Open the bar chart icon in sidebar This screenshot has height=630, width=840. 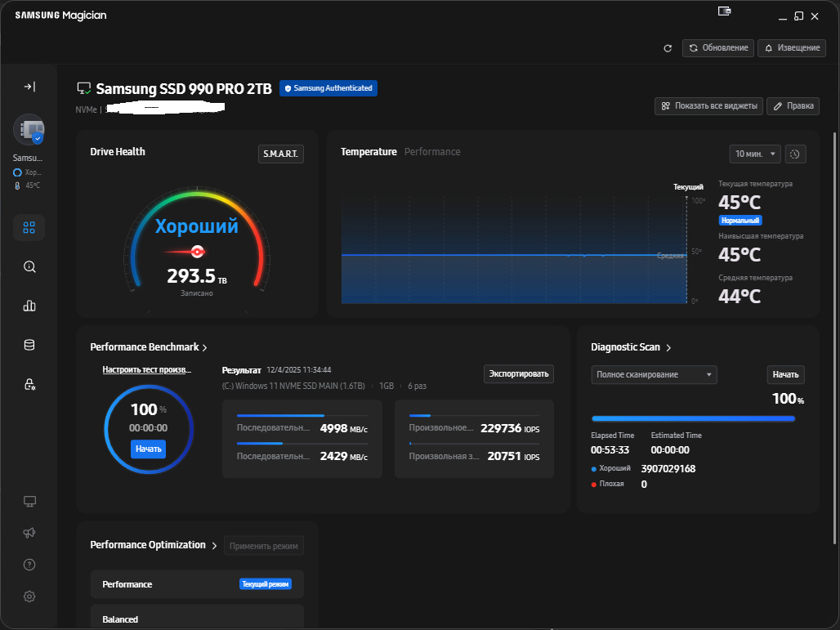click(x=29, y=306)
